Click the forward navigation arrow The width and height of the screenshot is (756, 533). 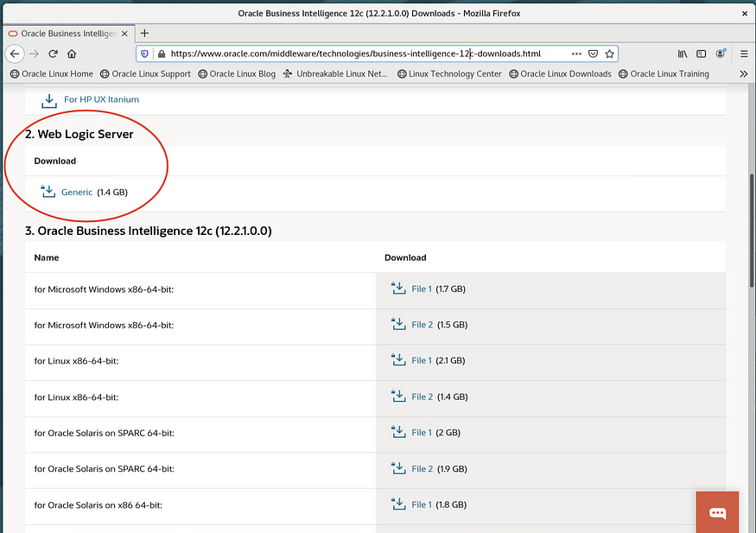(34, 54)
